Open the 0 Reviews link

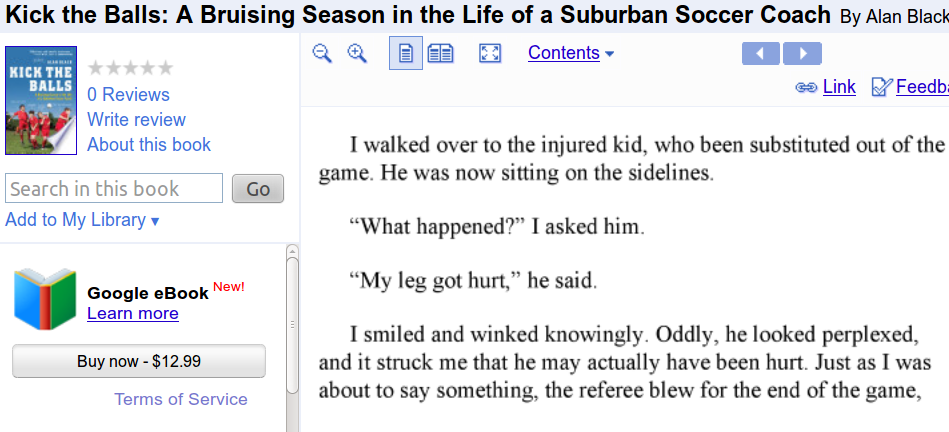128,95
